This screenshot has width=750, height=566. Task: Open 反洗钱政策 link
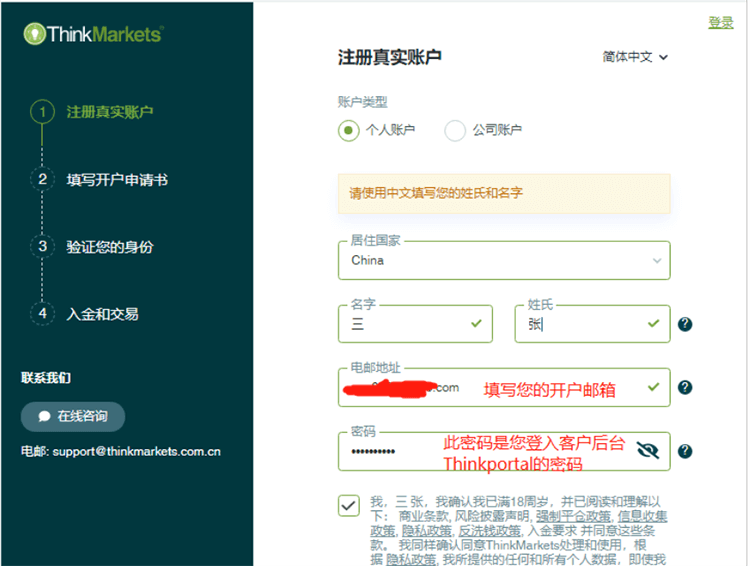489,531
